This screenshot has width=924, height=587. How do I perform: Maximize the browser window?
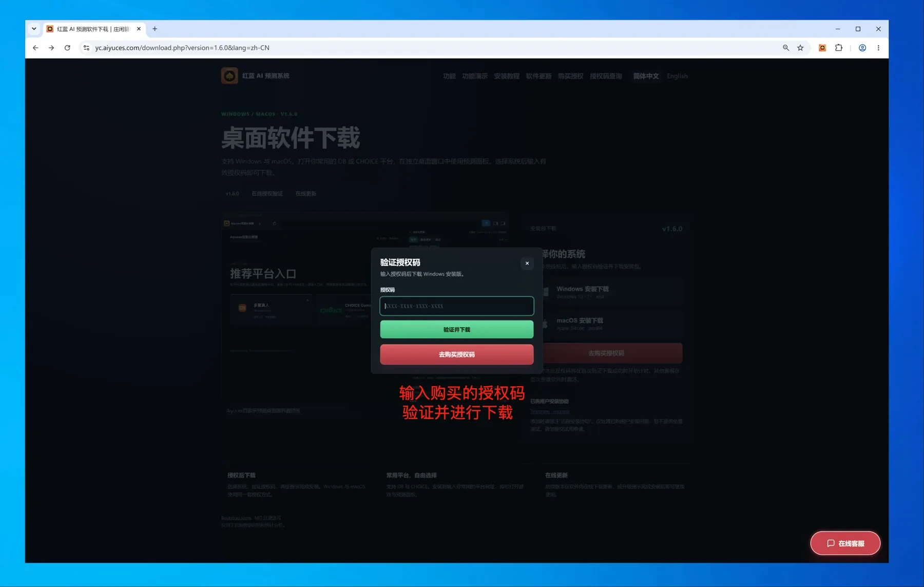[858, 29]
